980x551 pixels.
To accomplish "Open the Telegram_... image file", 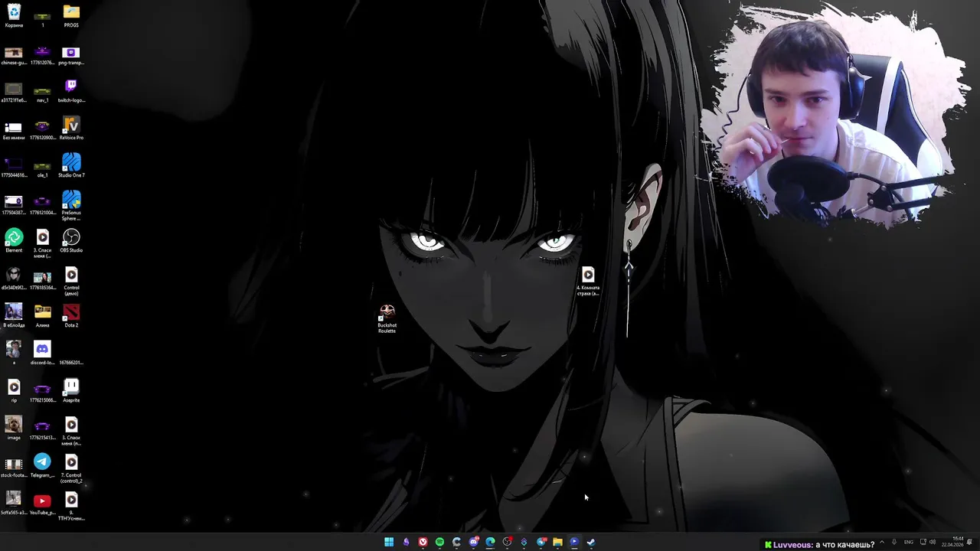I will click(42, 466).
